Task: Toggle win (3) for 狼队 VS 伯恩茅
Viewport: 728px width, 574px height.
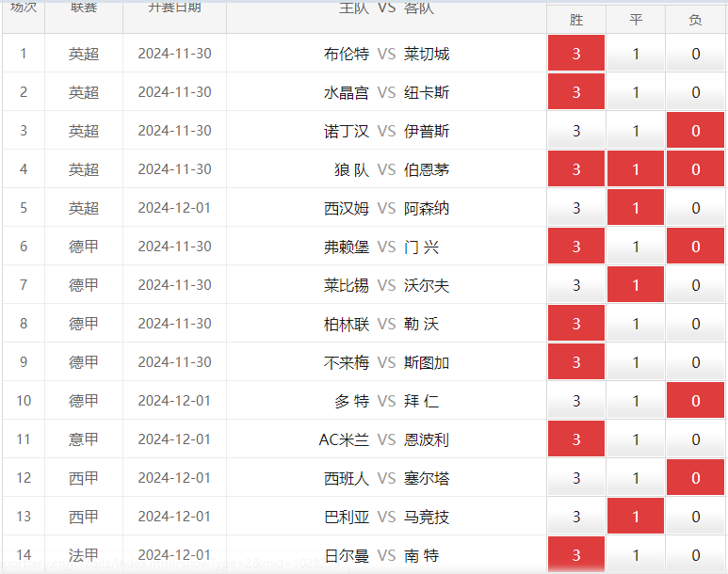Action: click(x=576, y=168)
